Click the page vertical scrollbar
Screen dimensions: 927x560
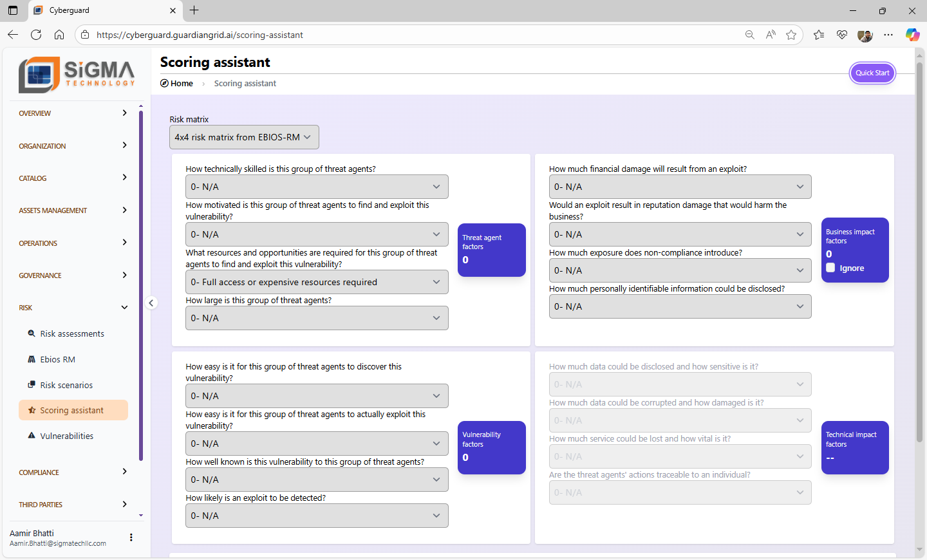pyautogui.click(x=919, y=257)
